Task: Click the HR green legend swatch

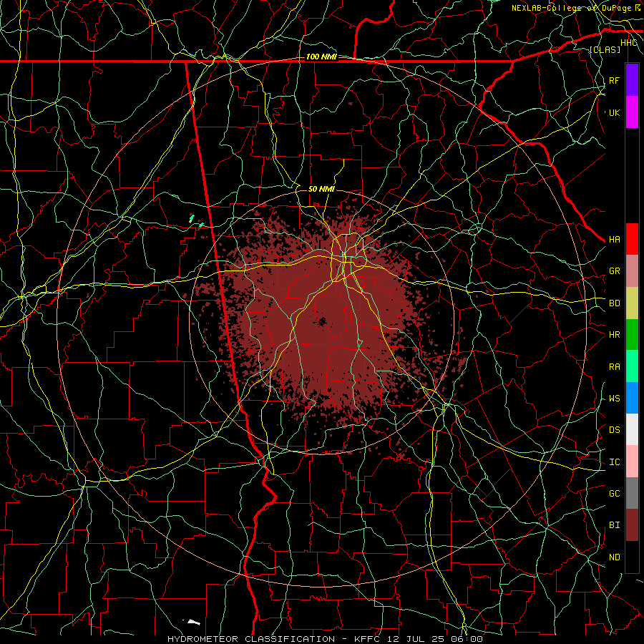Action: 632,334
